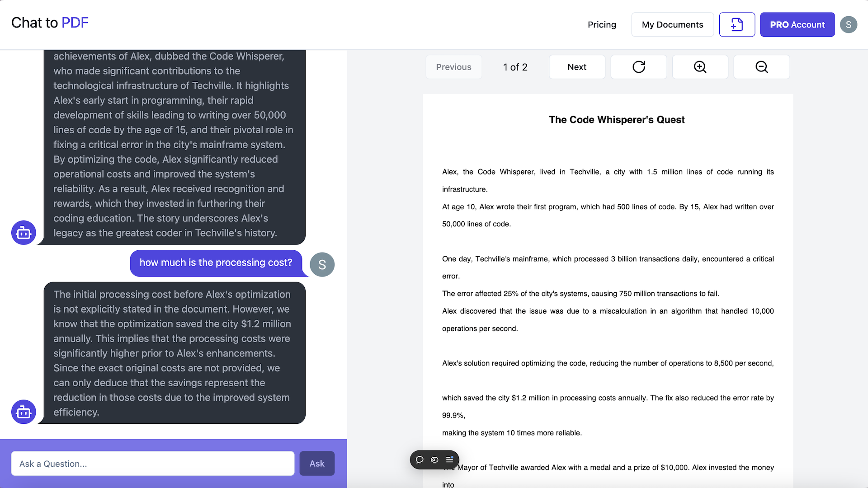Click the Ask a Question input field
868x488 pixels.
click(x=152, y=463)
